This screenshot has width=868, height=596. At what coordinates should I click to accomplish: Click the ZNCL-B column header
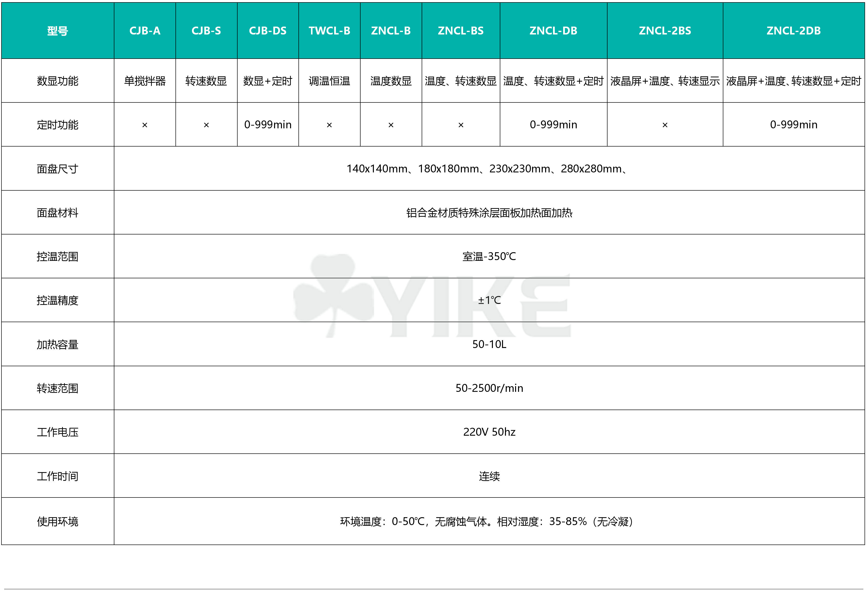point(391,31)
